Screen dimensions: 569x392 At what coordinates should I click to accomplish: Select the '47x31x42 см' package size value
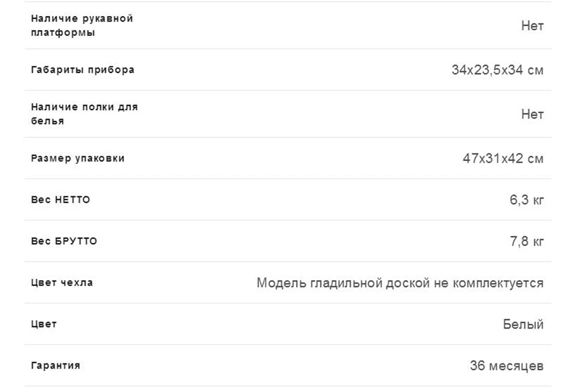tap(503, 159)
